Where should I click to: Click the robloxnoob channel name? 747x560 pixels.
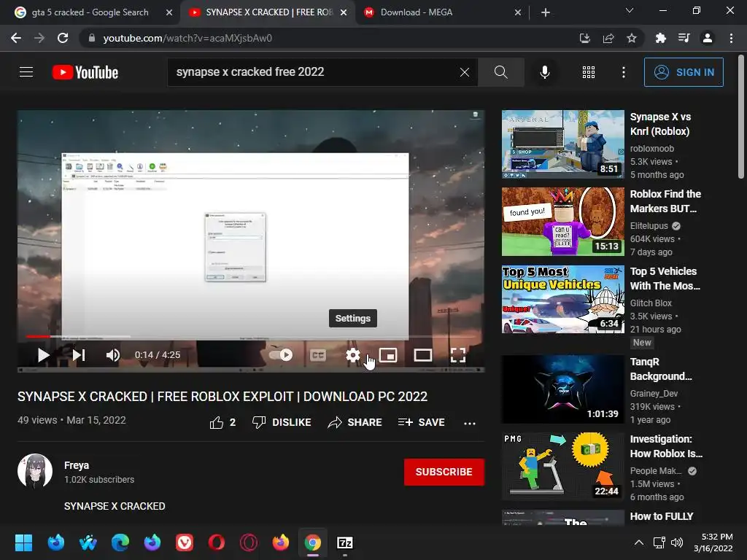[x=651, y=149]
